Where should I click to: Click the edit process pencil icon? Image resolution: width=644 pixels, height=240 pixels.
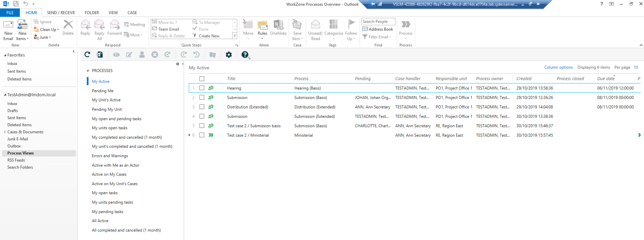[129, 55]
